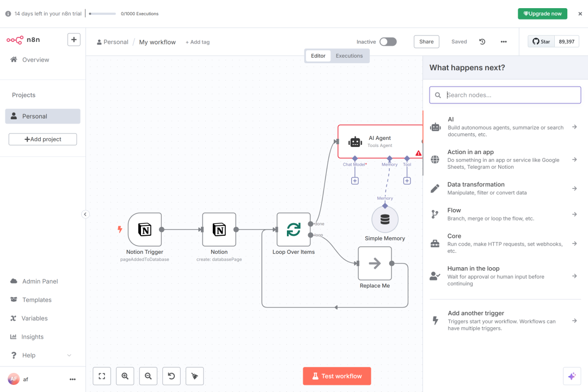Click the My workflow name
Screen dimensions: 588x392
coord(157,42)
